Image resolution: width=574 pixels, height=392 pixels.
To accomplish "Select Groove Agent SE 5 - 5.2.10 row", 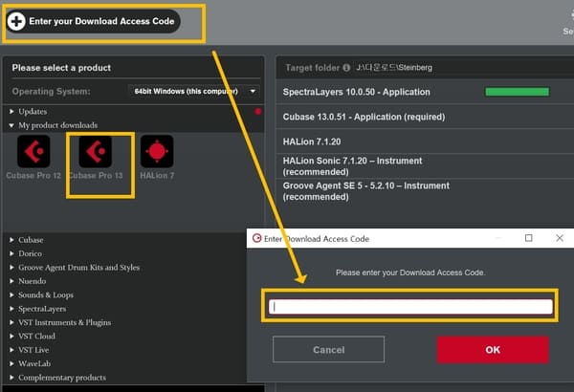I will click(425, 191).
